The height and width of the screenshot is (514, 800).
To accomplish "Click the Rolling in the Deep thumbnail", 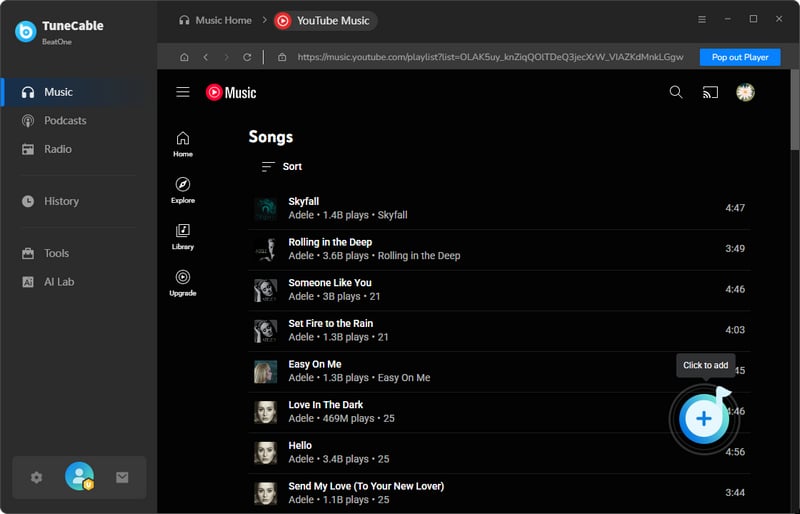I will point(265,249).
